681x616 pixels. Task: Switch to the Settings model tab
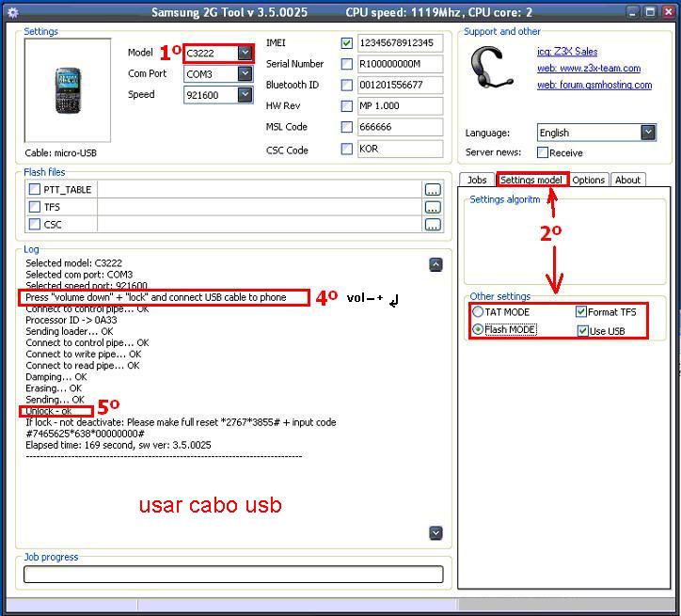click(531, 180)
